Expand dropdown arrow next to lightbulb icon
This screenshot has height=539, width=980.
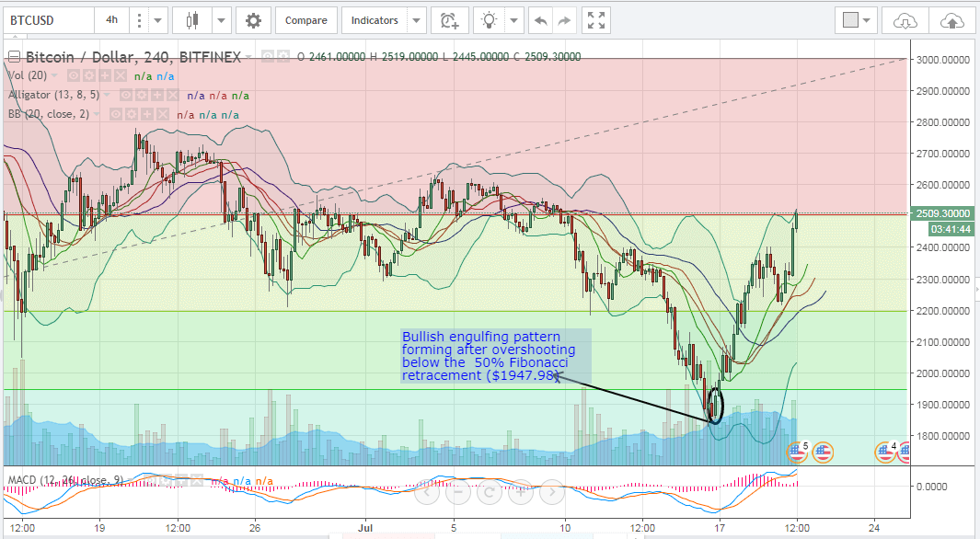(513, 20)
